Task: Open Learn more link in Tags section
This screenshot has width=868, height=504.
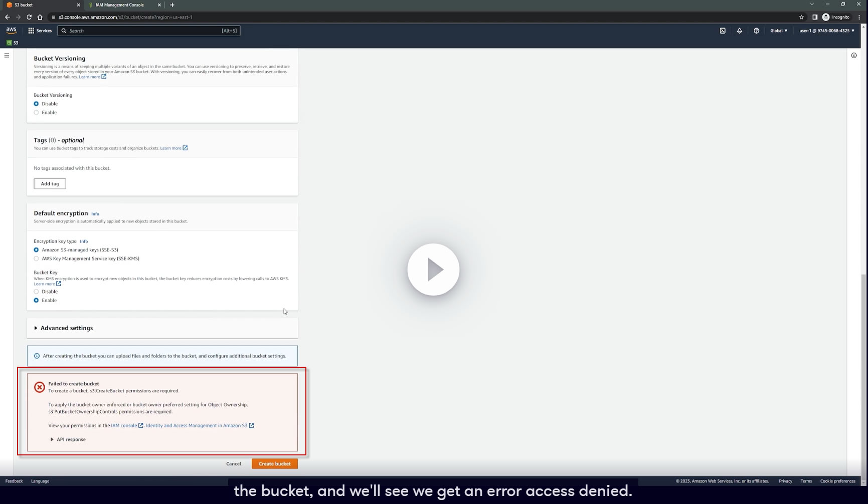Action: pos(174,148)
